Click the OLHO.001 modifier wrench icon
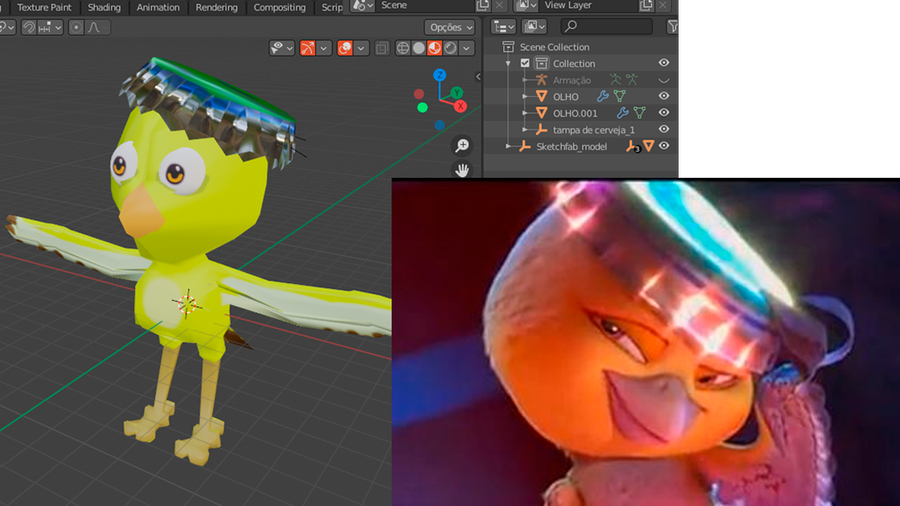Screen dimensions: 900x506 623,113
